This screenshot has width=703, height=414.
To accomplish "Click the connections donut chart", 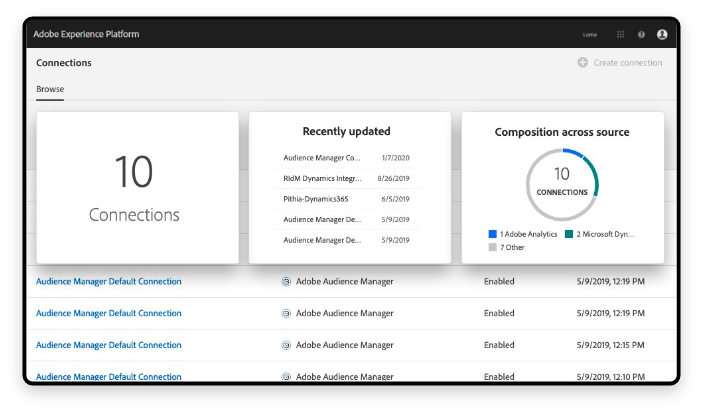I will pos(562,184).
